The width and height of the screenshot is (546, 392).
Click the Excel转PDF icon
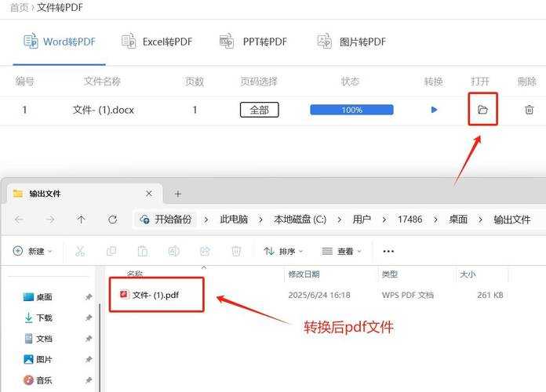point(129,41)
